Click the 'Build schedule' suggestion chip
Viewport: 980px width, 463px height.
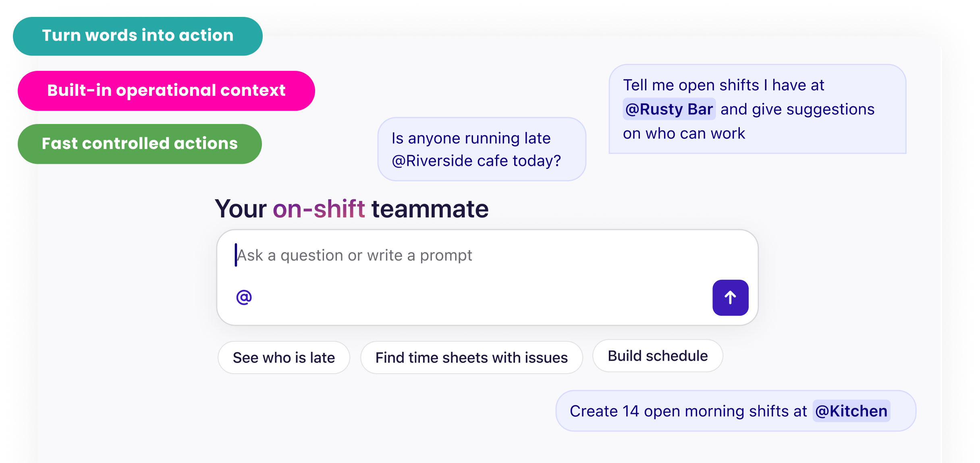(x=658, y=356)
